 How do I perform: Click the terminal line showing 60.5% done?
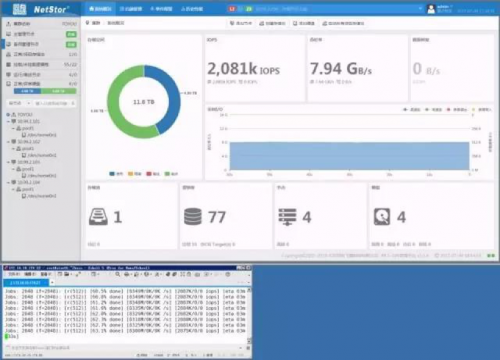(125, 291)
